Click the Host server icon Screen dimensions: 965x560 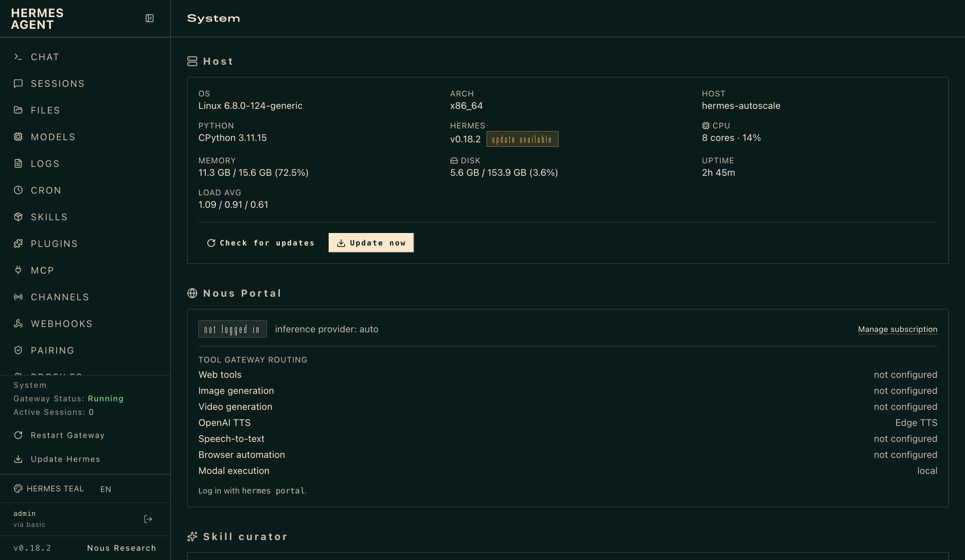[x=192, y=61]
